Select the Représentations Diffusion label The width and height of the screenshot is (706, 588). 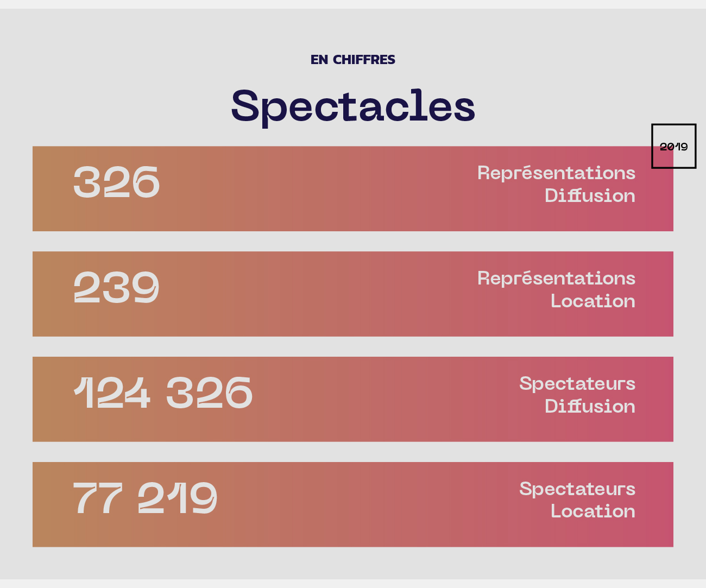coord(556,184)
